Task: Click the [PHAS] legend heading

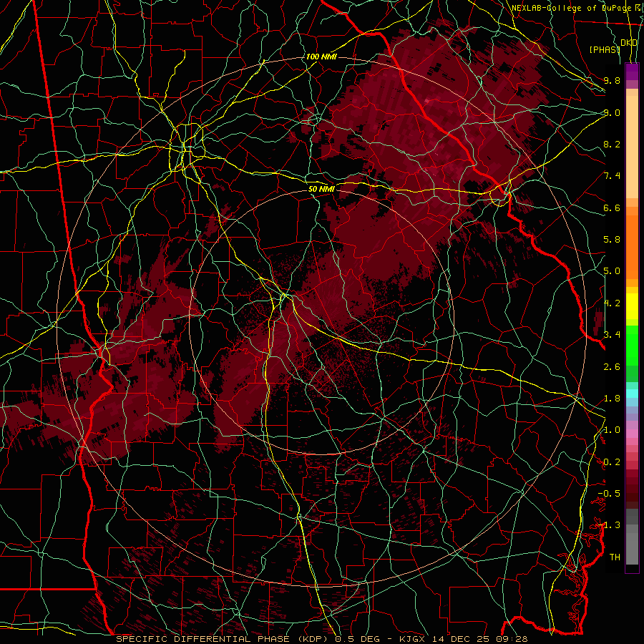Action: pyautogui.click(x=605, y=49)
